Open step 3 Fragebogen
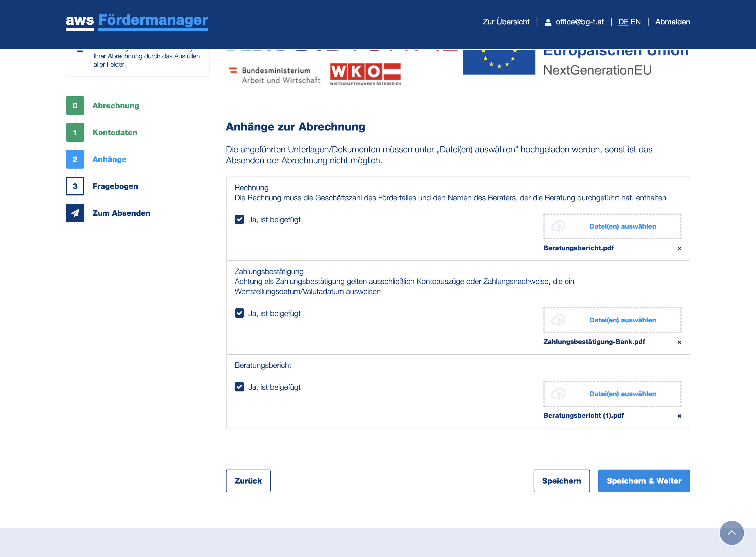Screen dimensions: 756x557 coord(115,186)
